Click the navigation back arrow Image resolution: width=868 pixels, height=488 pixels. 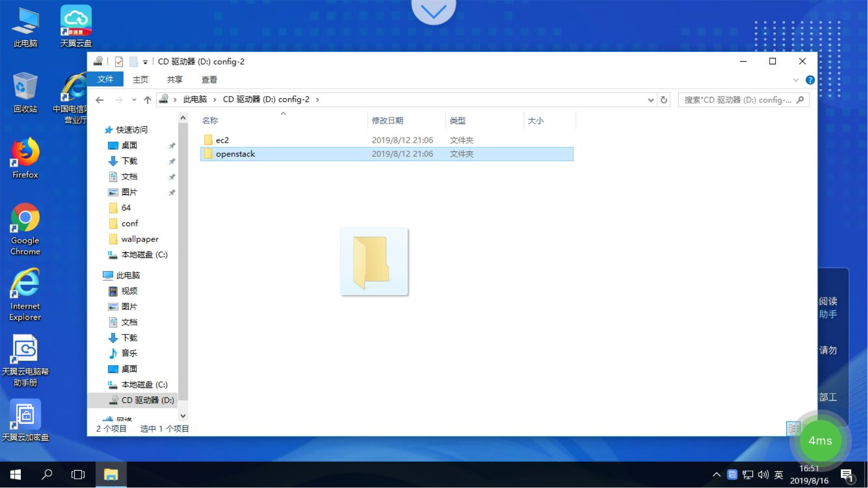click(100, 99)
